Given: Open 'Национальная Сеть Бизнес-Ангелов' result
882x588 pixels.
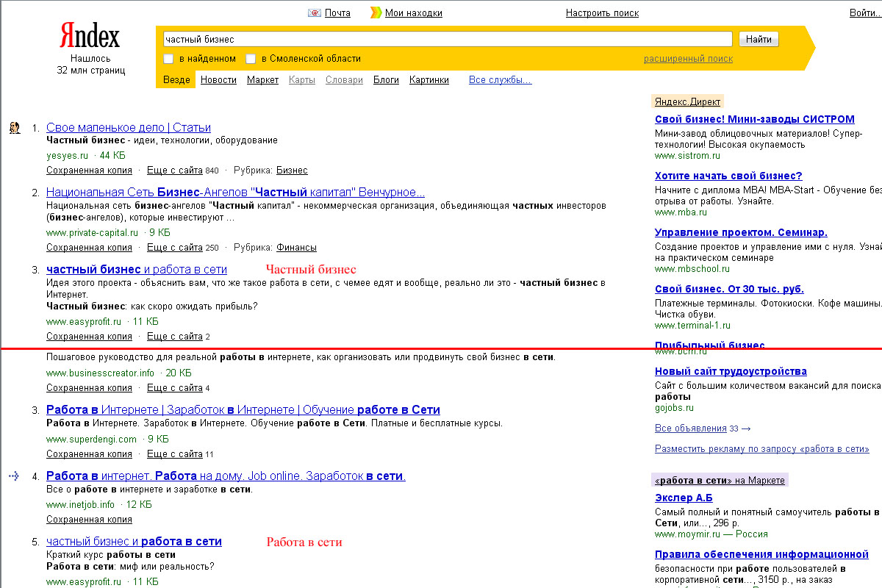Looking at the screenshot, I should (x=235, y=192).
